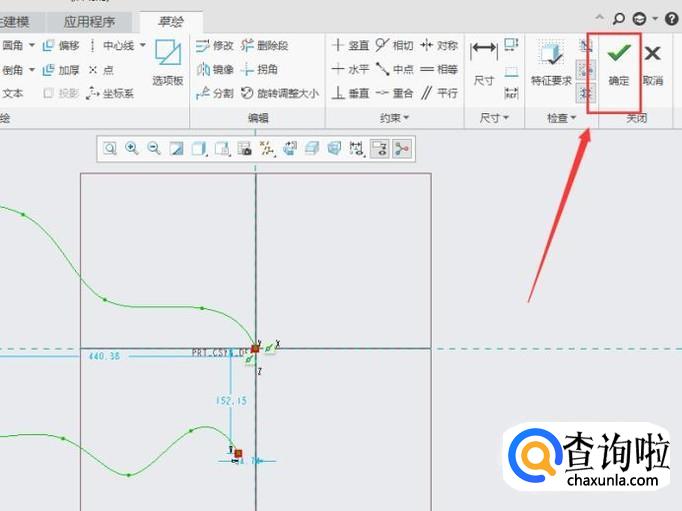Select the 点 point tool
This screenshot has width=682, height=511.
[101, 70]
